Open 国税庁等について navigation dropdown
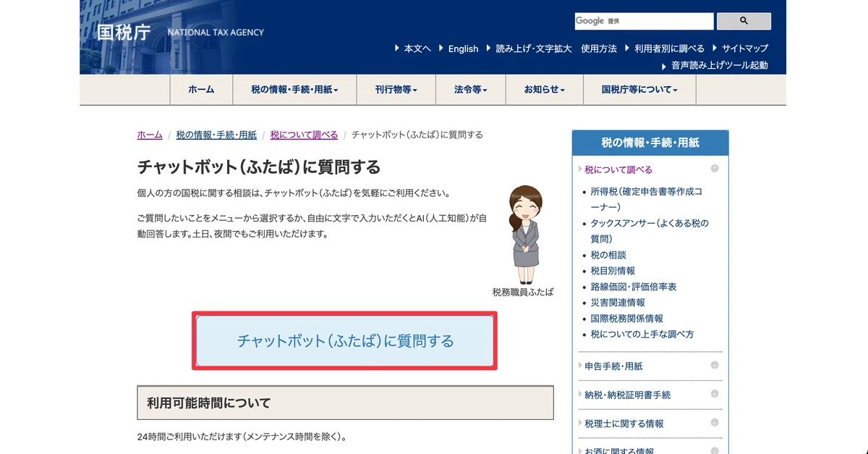The image size is (868, 454). point(639,90)
